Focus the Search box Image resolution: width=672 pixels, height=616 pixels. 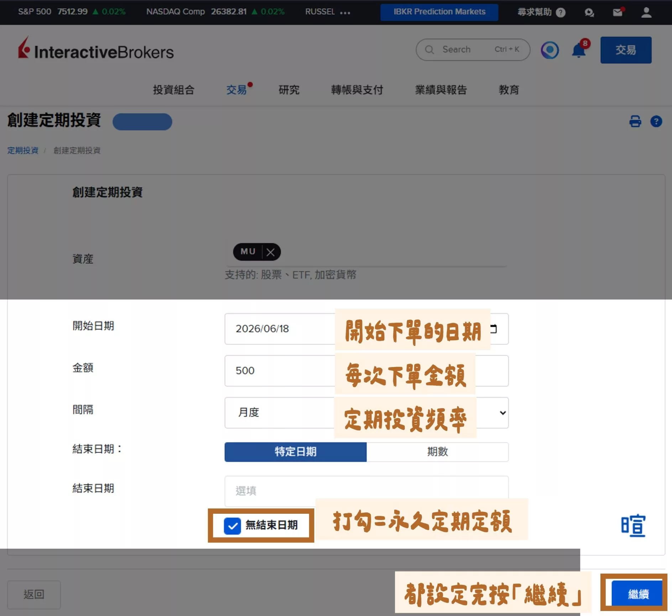point(473,50)
